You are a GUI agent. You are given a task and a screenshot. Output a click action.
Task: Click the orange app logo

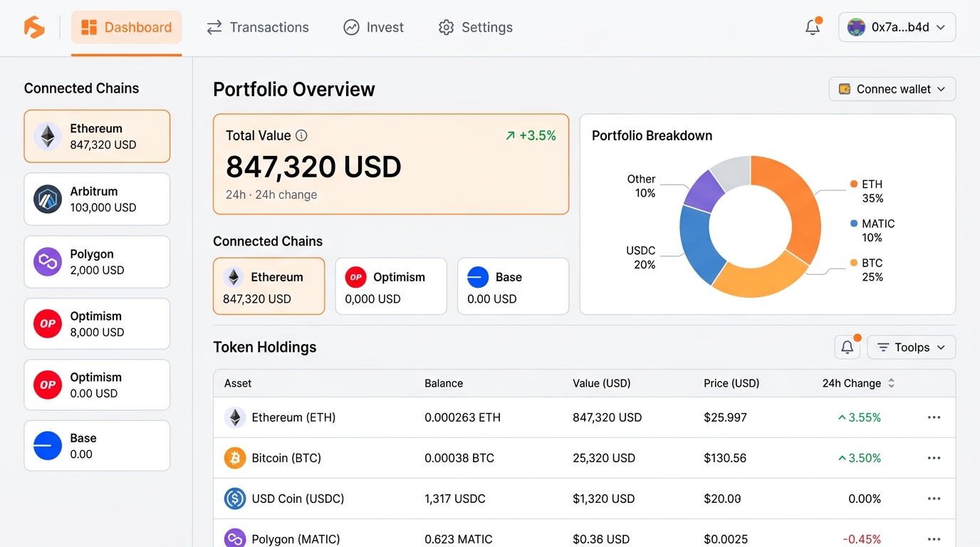tap(34, 27)
